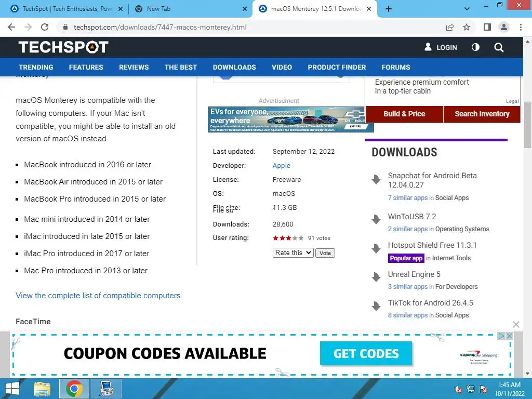Open TikTok for Android 26.4.5 download
The width and height of the screenshot is (532, 399).
pos(430,303)
